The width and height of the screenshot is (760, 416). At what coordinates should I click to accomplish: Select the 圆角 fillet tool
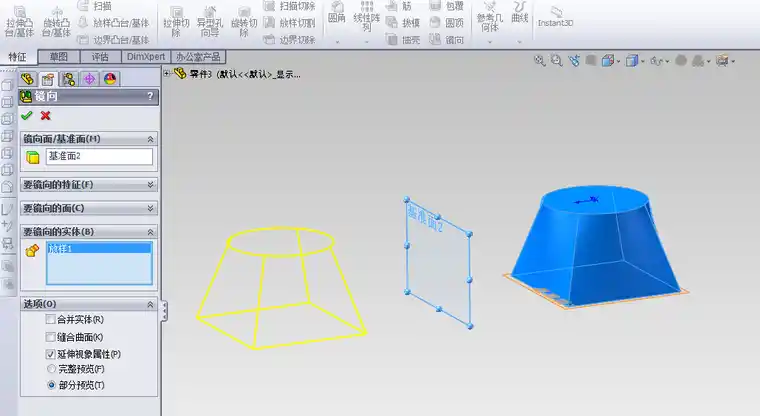tap(336, 13)
